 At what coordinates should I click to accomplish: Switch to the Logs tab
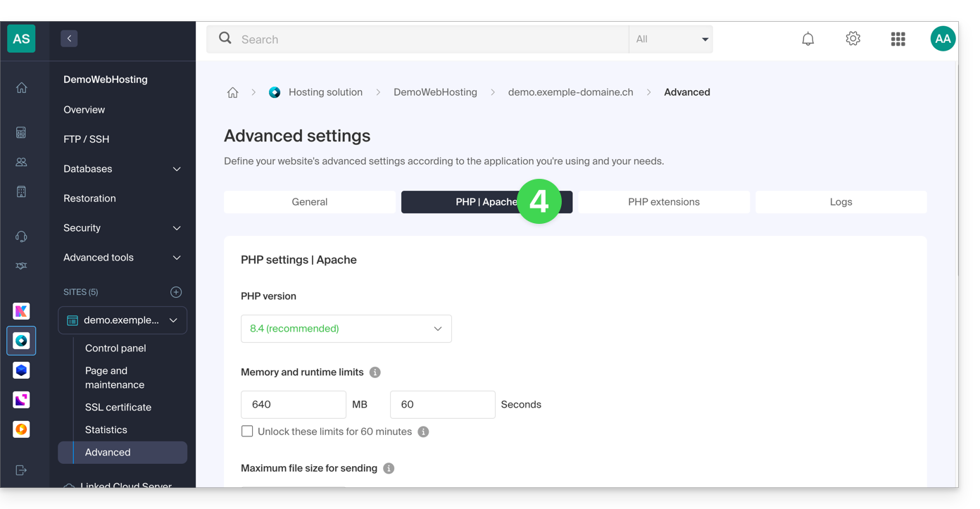pos(841,202)
